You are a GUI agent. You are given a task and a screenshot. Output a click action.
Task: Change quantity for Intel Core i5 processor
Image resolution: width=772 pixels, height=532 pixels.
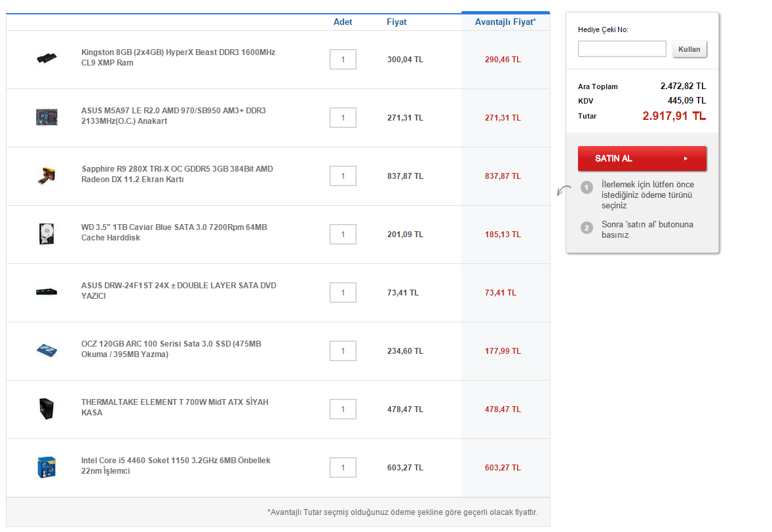[343, 468]
